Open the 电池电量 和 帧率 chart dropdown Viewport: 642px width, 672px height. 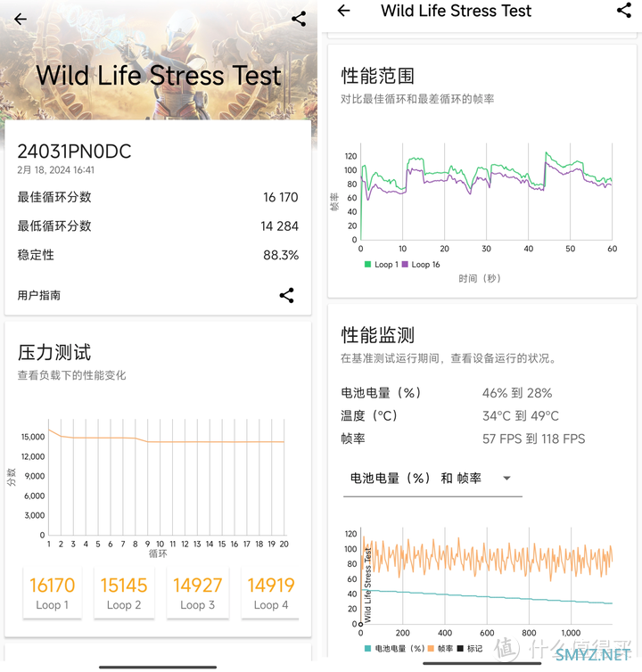pyautogui.click(x=432, y=479)
